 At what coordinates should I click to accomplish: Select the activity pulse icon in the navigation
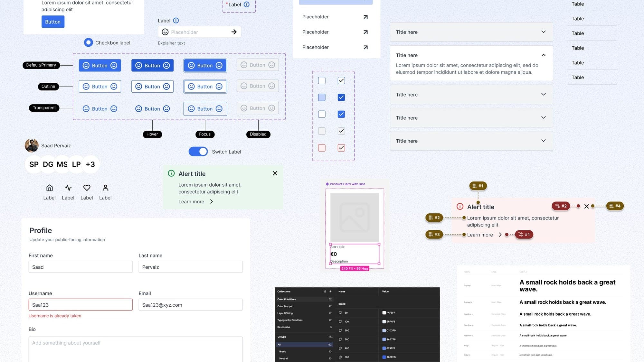(x=68, y=188)
